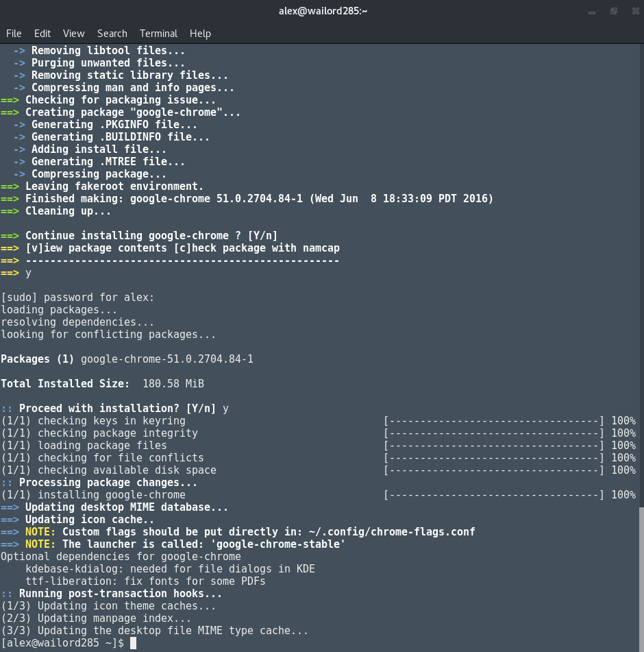Open the Terminal menu
Screen dimensions: 644x652
point(158,33)
